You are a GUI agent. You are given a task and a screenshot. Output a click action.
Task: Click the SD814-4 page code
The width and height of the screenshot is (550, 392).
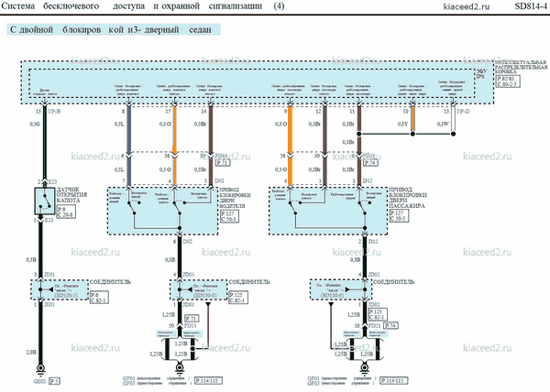coord(531,6)
